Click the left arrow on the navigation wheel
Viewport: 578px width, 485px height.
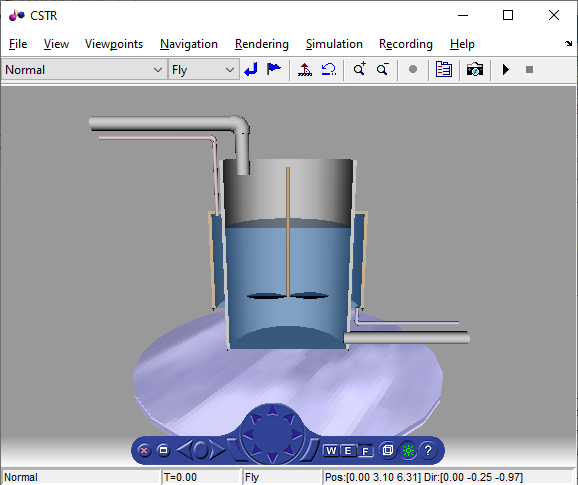248,434
